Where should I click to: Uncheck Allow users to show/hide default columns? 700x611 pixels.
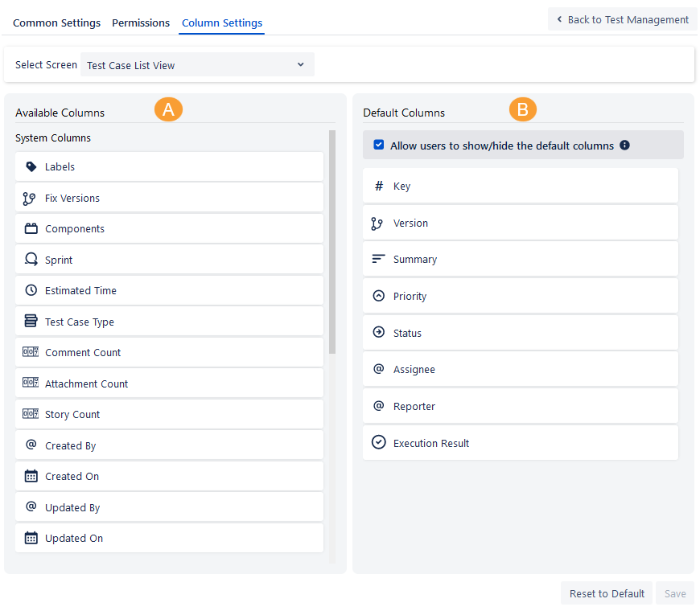click(x=379, y=145)
